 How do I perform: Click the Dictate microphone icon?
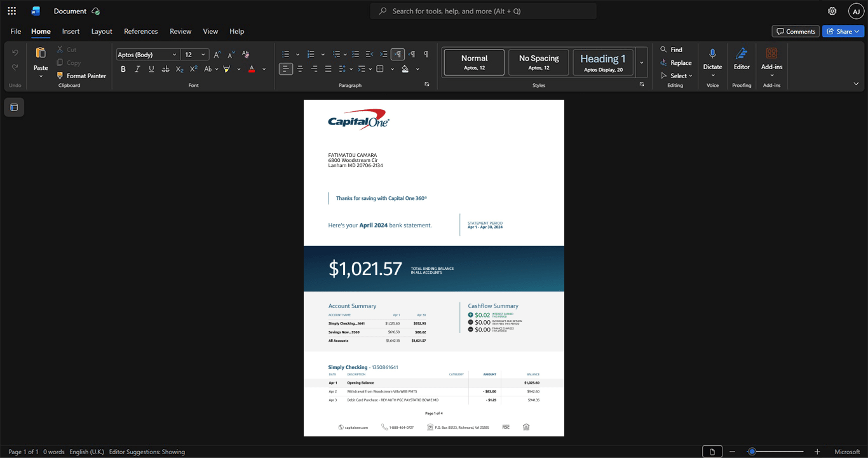click(712, 54)
